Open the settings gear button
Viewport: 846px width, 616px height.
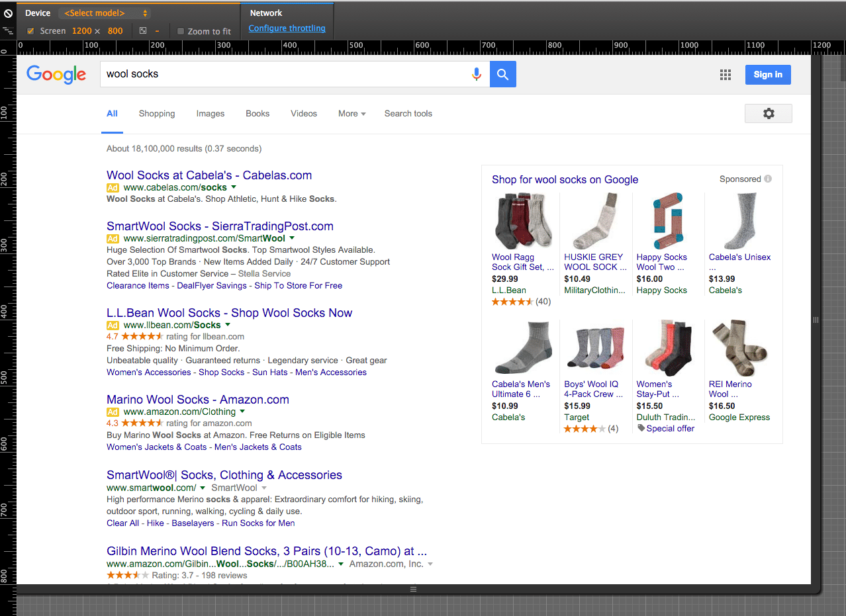(x=769, y=114)
